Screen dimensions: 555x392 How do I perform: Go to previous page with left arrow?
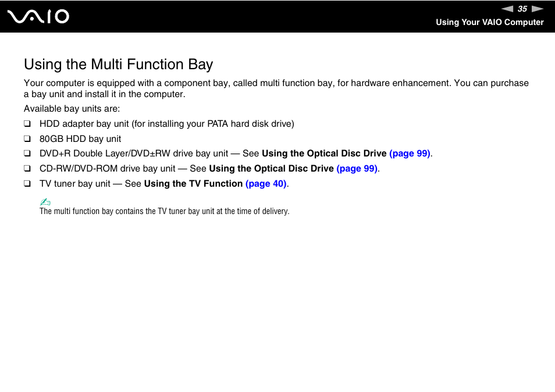(x=507, y=9)
